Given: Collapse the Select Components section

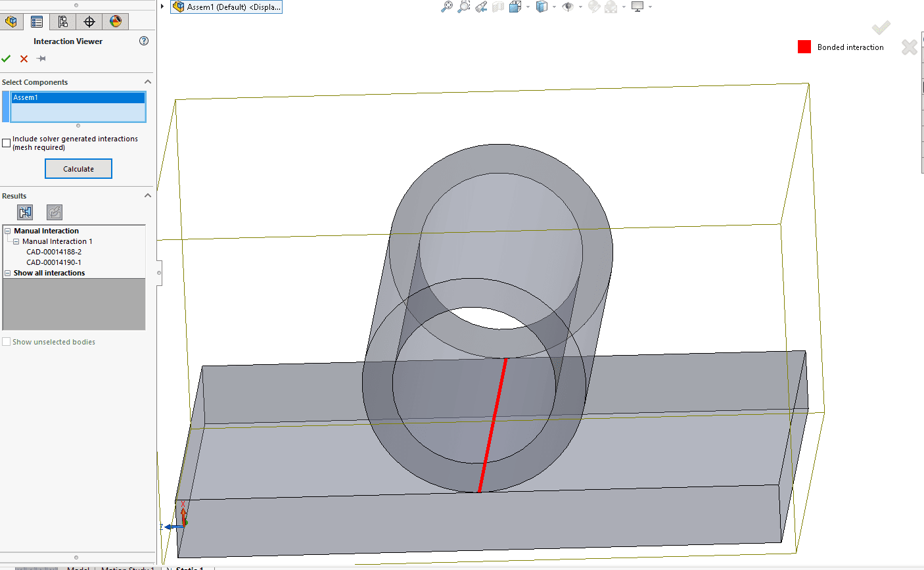Looking at the screenshot, I should tap(147, 82).
